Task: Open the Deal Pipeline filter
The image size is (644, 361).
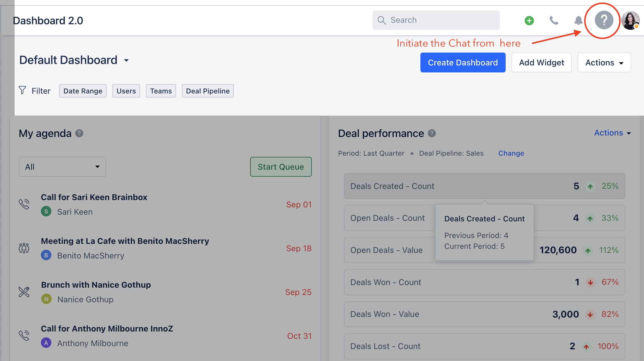Action: point(208,91)
